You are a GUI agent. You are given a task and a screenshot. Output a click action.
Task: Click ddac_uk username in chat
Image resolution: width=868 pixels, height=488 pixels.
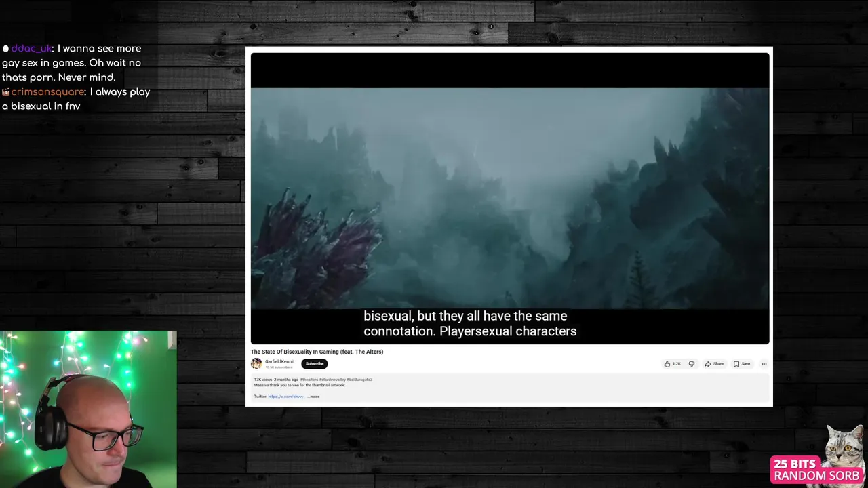click(x=32, y=49)
